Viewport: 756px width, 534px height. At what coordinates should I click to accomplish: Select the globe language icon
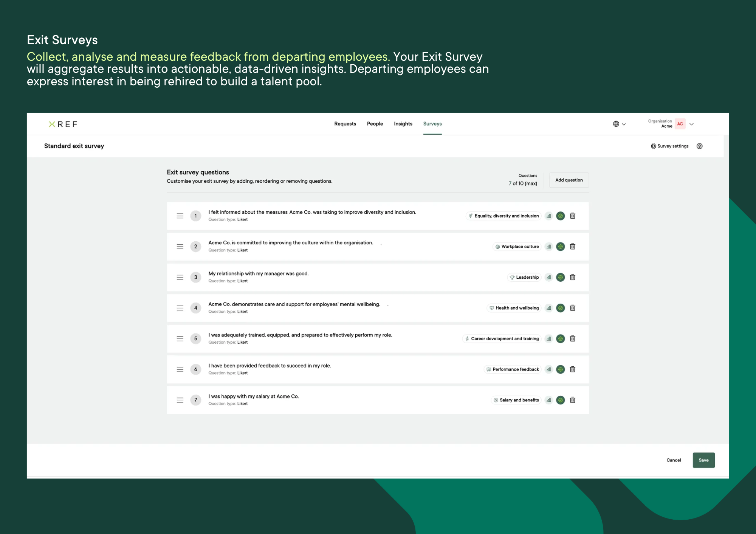pyautogui.click(x=616, y=124)
